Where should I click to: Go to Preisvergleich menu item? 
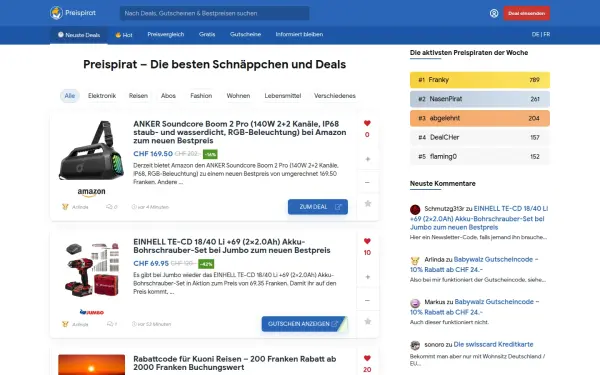coord(166,34)
